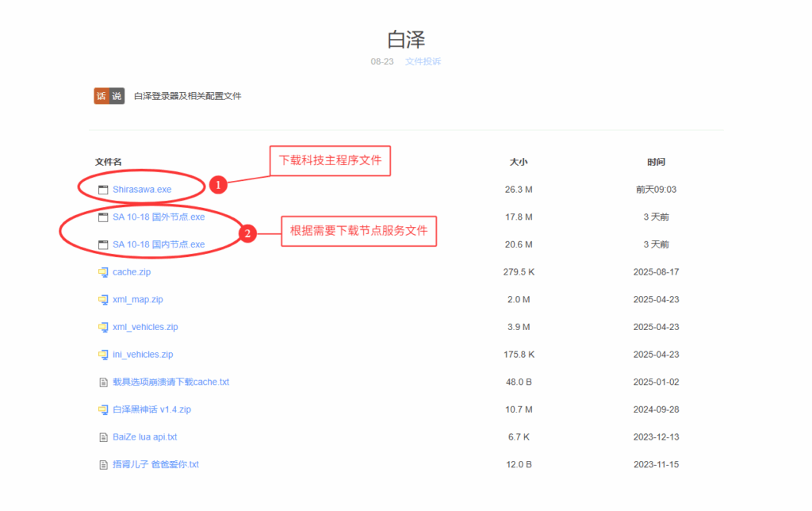Click the zip icon beside xml_map.zip
The image size is (812, 511).
102,300
